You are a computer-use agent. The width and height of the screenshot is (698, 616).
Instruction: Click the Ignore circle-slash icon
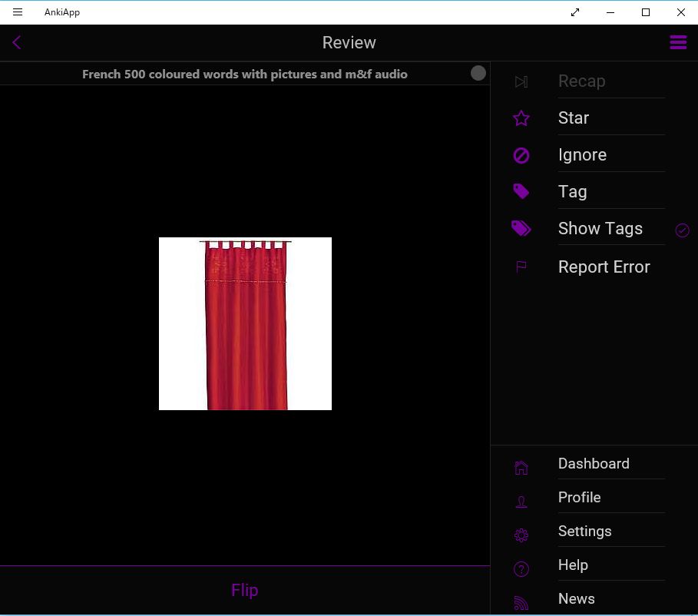tap(521, 155)
